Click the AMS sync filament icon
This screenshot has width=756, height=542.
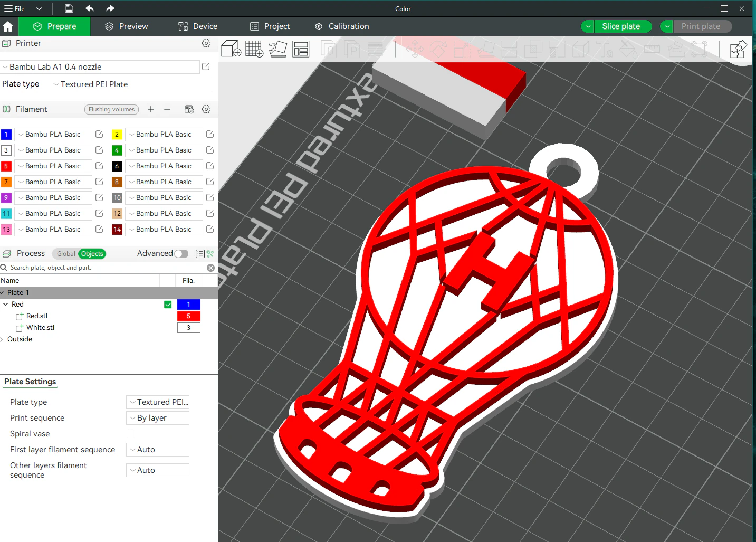click(189, 109)
